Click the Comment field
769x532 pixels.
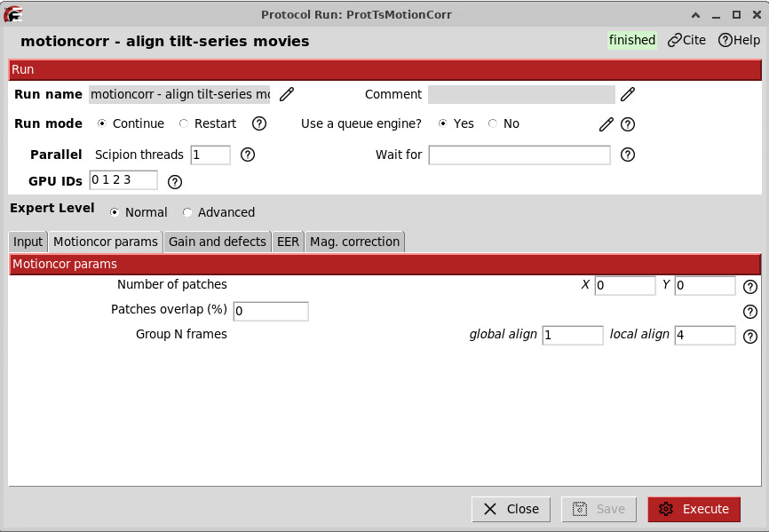coord(521,94)
